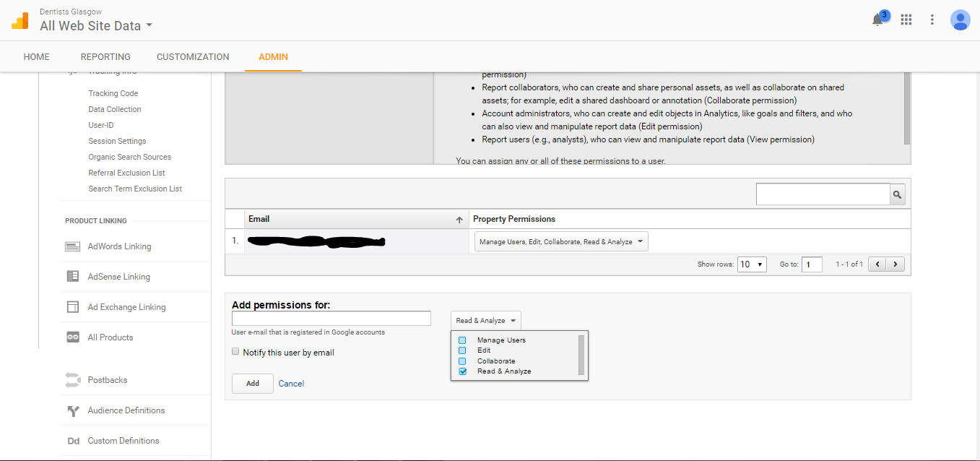This screenshot has width=980, height=461.
Task: Switch to the CUSTOMIZATION tab
Action: [193, 57]
